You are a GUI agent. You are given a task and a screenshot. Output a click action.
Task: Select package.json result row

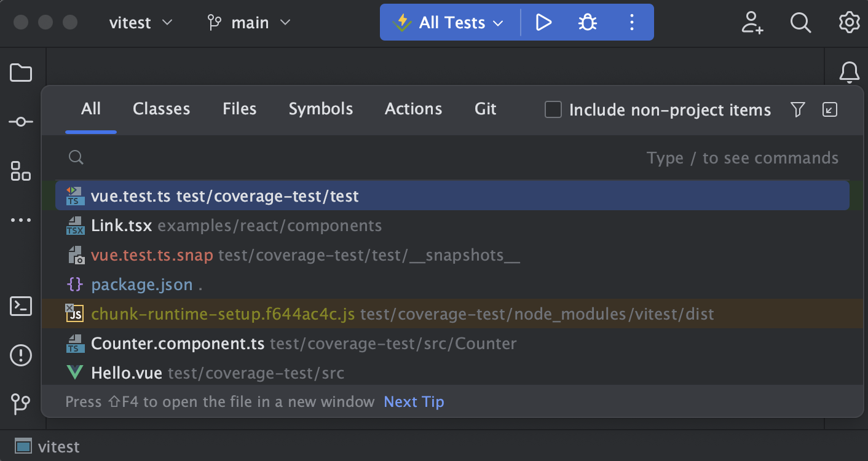coord(452,285)
